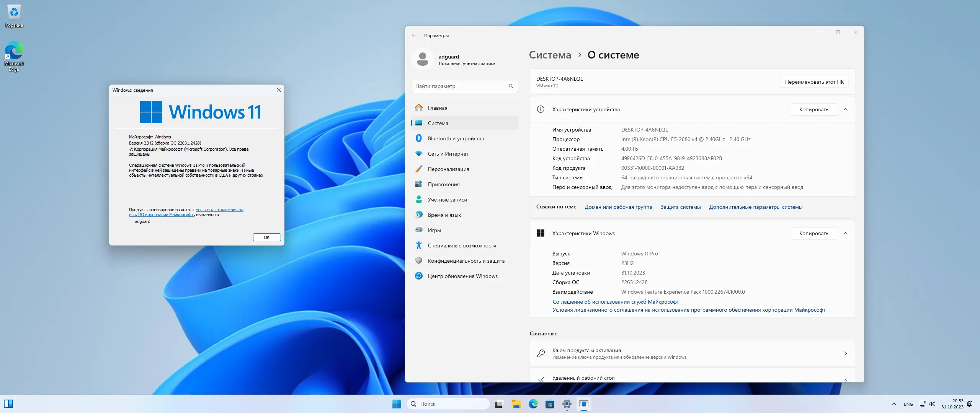980x413 pixels.
Task: Click OK in Windows: сведения dialog
Action: [266, 237]
